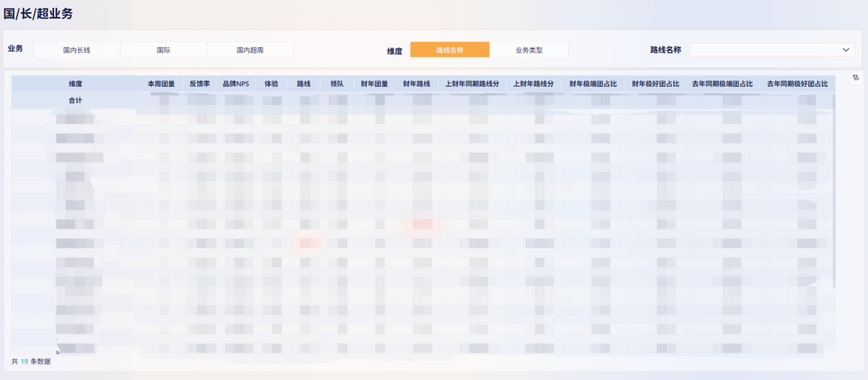Click the table filter icon at top right
868x380 pixels.
click(856, 78)
